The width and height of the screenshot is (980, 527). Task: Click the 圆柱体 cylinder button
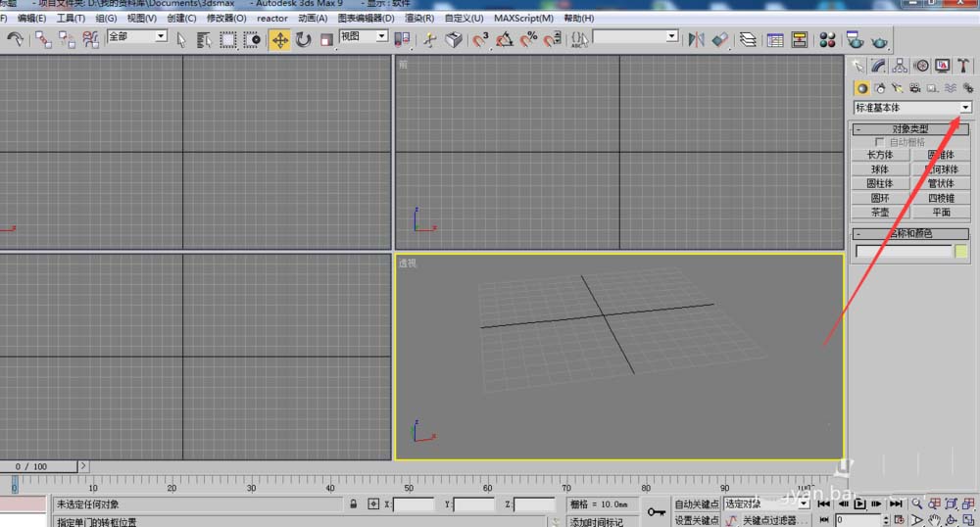[x=880, y=183]
